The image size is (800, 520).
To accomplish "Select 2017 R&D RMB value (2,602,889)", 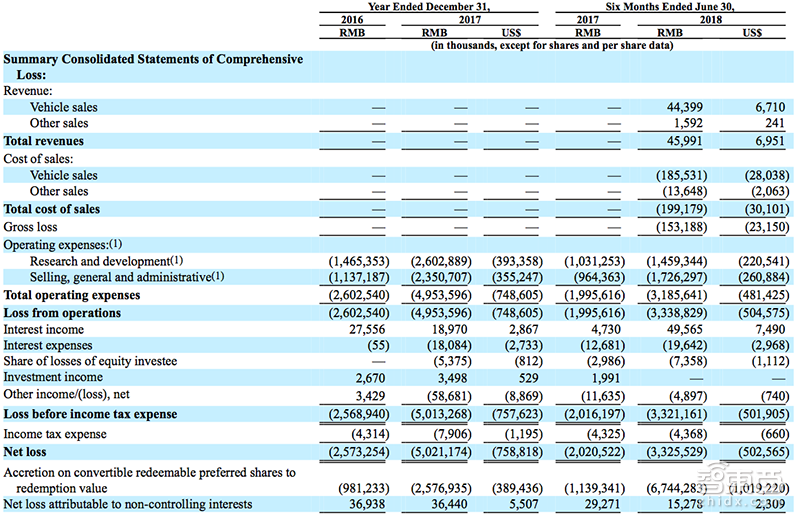I will coord(441,261).
